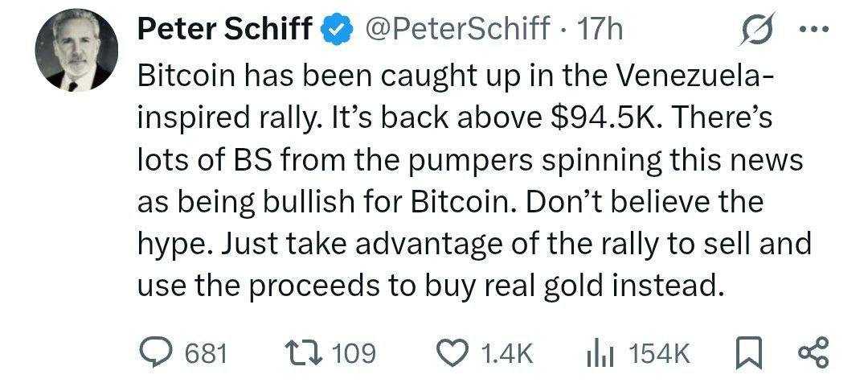Click the 17h post timestamp
Viewport: 868px width, 387px height.
[x=601, y=31]
